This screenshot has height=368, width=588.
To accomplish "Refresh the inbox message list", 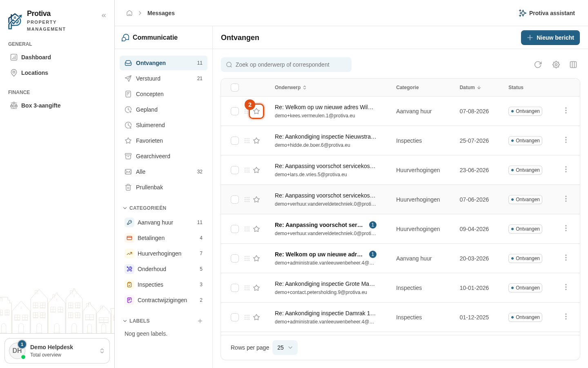I will [538, 65].
